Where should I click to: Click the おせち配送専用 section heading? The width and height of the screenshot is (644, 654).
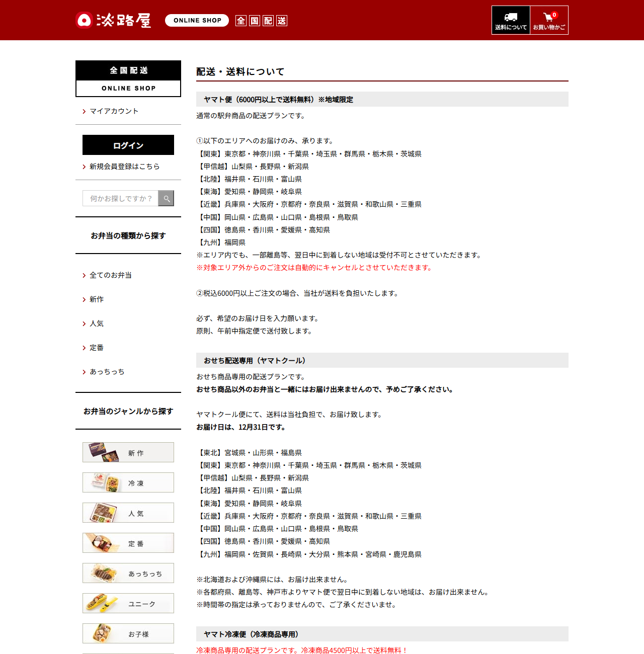click(382, 360)
